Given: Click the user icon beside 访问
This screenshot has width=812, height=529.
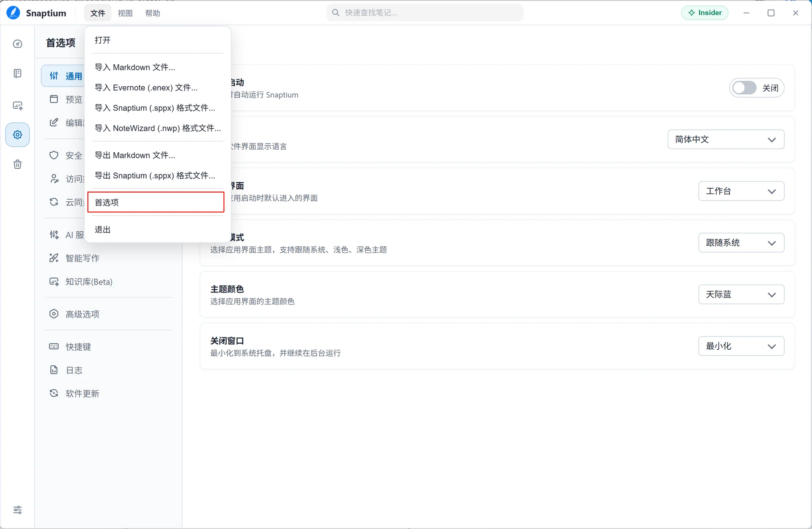Looking at the screenshot, I should click(54, 179).
